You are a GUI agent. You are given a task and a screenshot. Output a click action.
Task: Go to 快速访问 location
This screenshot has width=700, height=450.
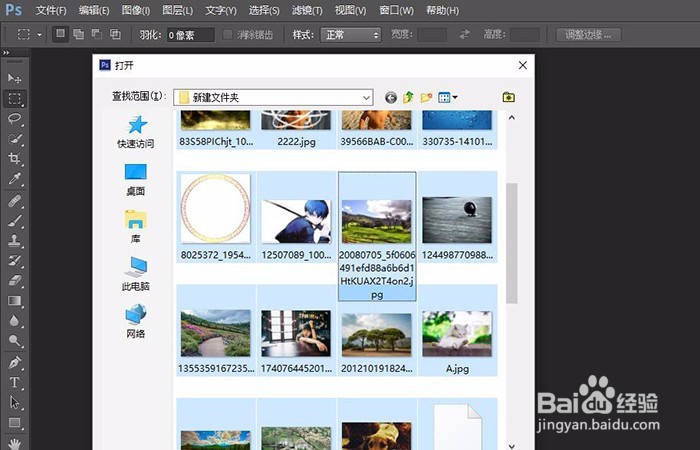tap(136, 132)
